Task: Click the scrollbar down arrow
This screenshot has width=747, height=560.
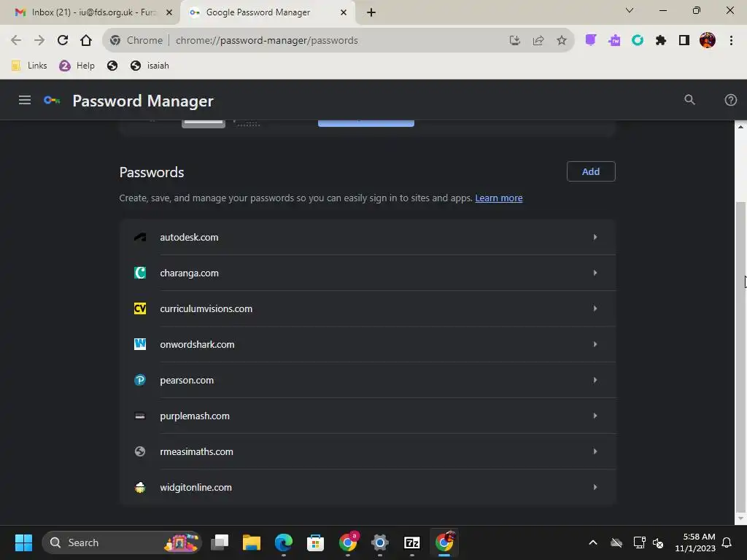Action: (740, 518)
